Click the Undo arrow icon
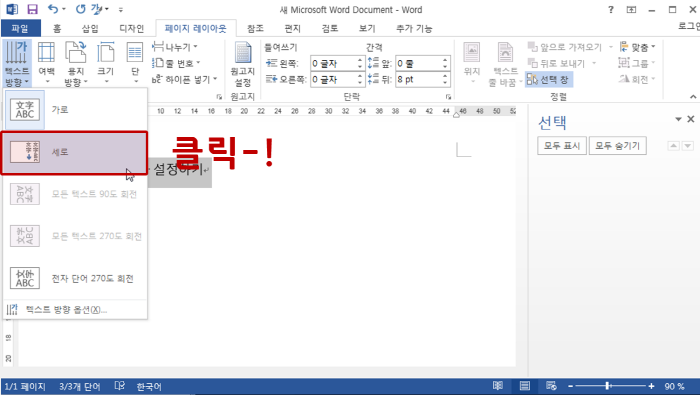Image resolution: width=700 pixels, height=395 pixels. click(x=53, y=9)
